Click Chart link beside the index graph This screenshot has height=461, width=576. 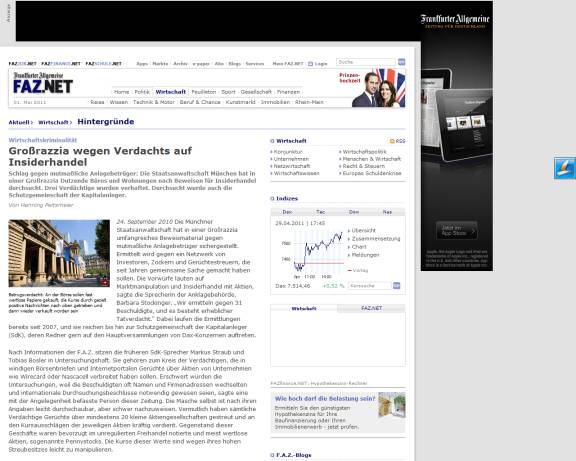[x=359, y=247]
